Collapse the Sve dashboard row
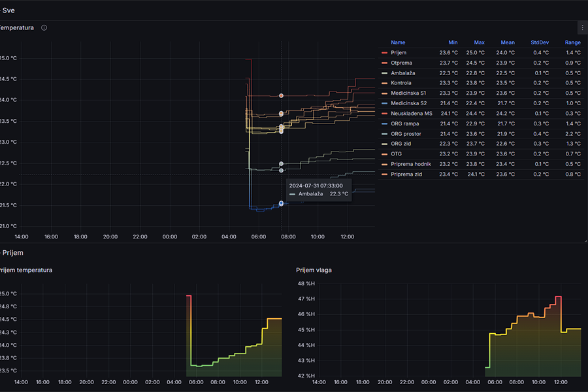588x392 pixels. coord(7,10)
